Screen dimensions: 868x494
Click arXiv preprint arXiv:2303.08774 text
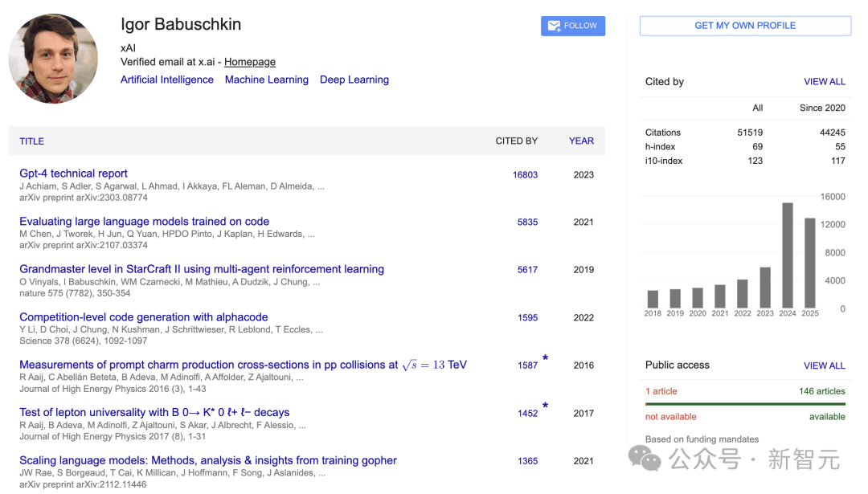pos(84,198)
